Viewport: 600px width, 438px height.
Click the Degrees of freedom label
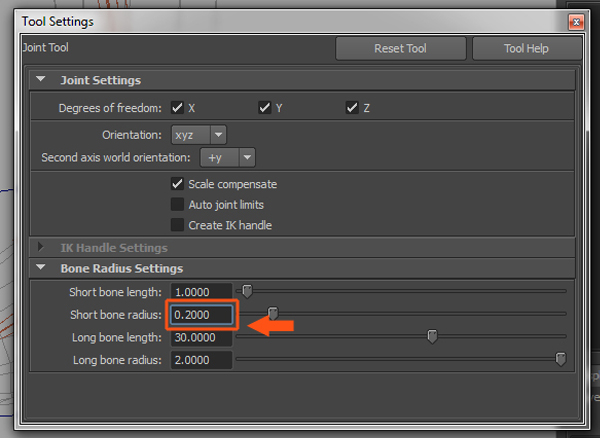point(110,108)
